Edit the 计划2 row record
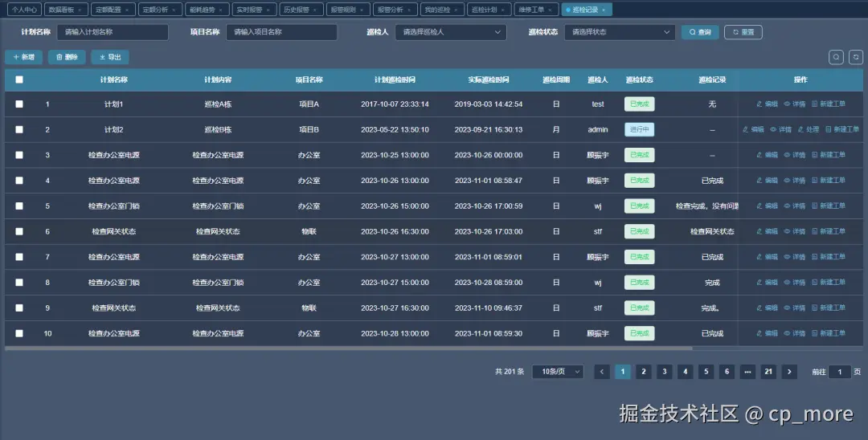 (x=753, y=129)
